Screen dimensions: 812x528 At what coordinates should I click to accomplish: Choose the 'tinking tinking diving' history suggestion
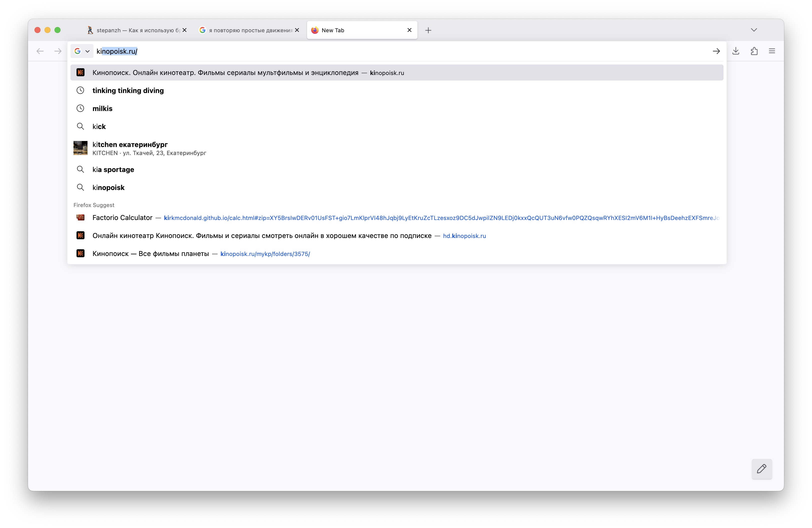pyautogui.click(x=397, y=90)
